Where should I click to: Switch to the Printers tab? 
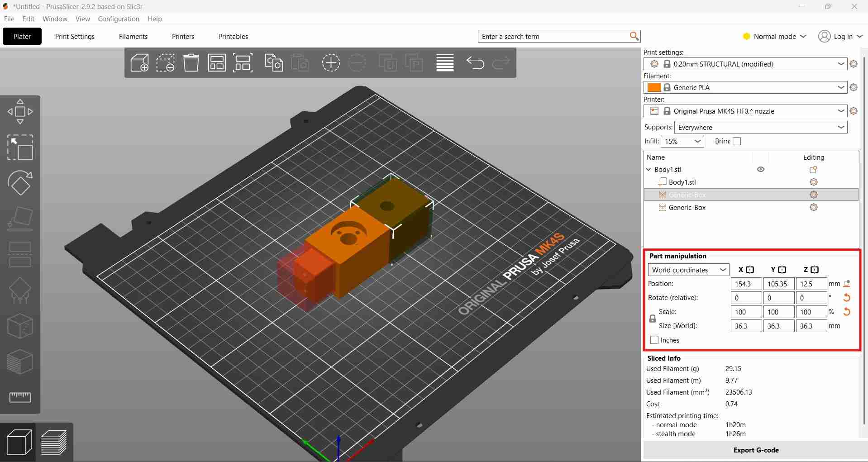[183, 36]
